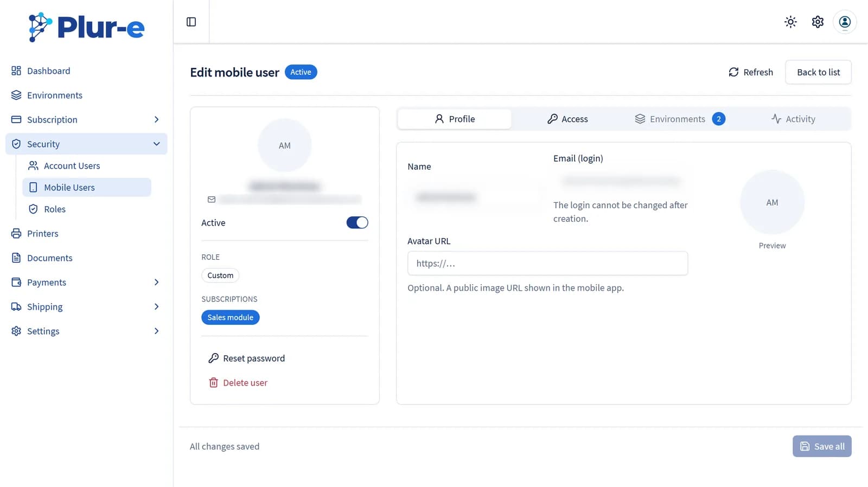The height and width of the screenshot is (487, 868).
Task: Open the Printers section
Action: click(86, 233)
